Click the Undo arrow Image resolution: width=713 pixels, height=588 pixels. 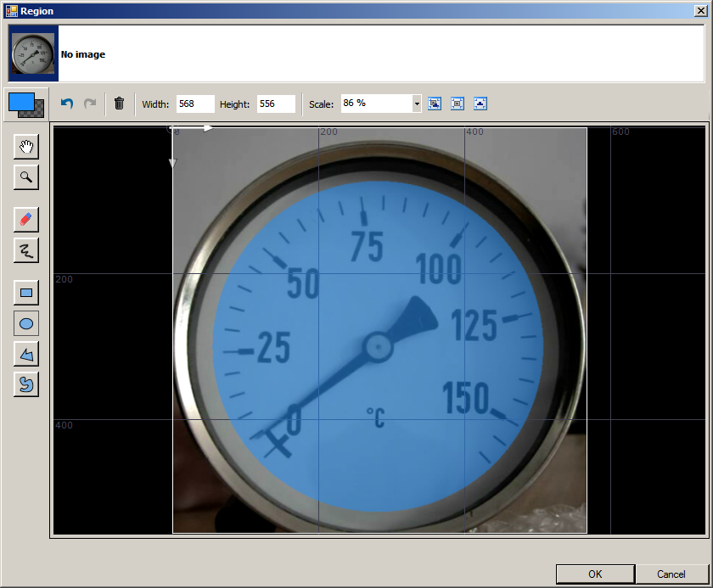67,104
